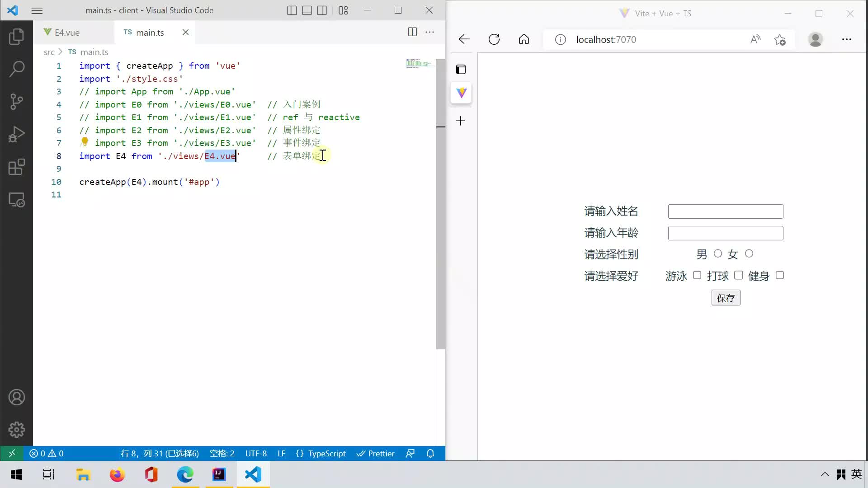Open the browser profile avatar
This screenshot has height=488, width=868.
[816, 40]
